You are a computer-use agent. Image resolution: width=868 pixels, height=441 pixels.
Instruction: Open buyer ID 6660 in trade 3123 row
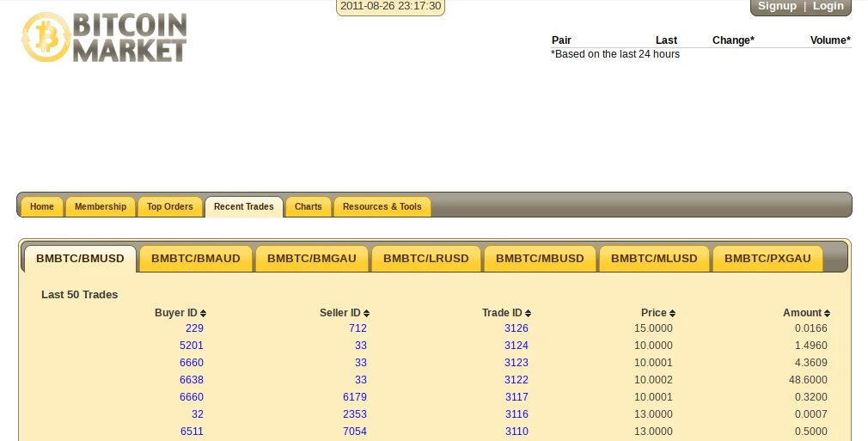pos(192,363)
